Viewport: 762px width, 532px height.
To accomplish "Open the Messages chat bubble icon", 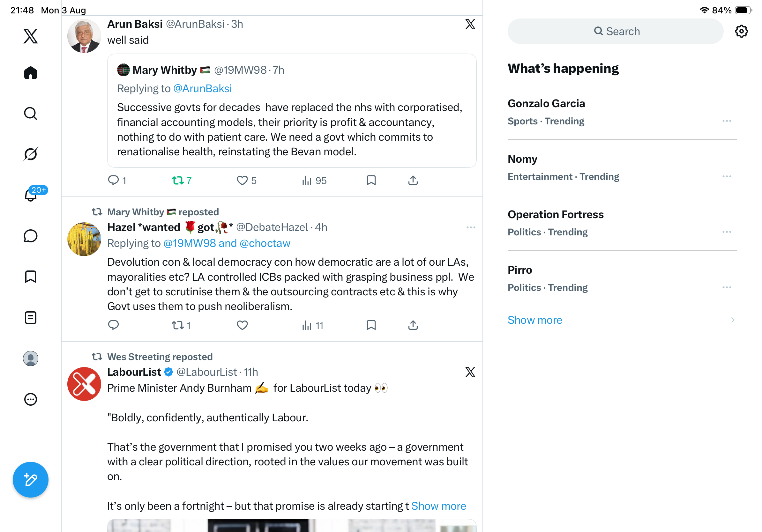I will pos(31,236).
